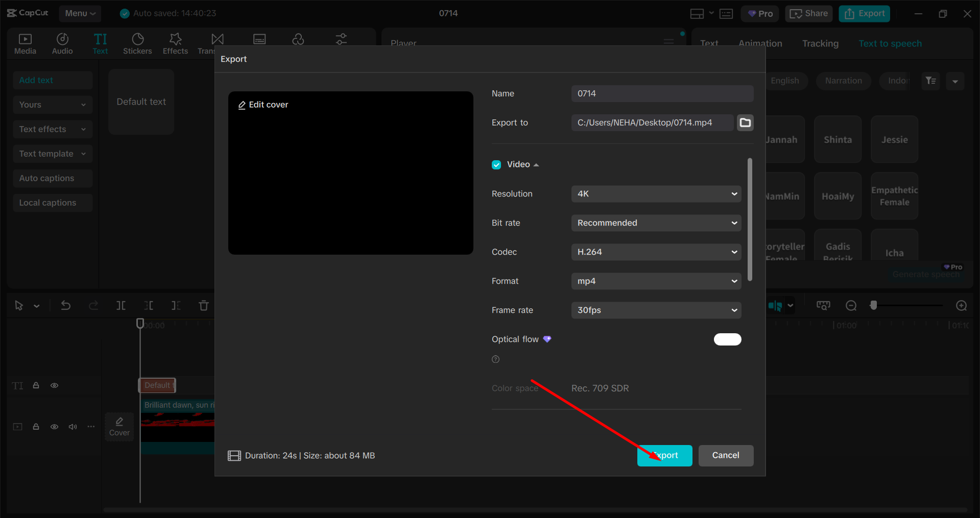The height and width of the screenshot is (518, 980).
Task: Click the zoom out timeline icon
Action: point(851,306)
